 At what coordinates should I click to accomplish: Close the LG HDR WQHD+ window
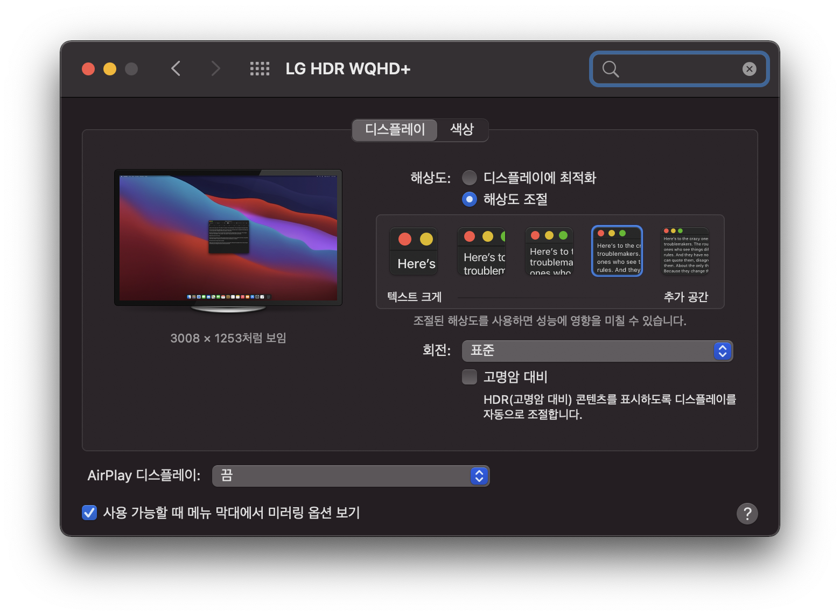coord(88,69)
